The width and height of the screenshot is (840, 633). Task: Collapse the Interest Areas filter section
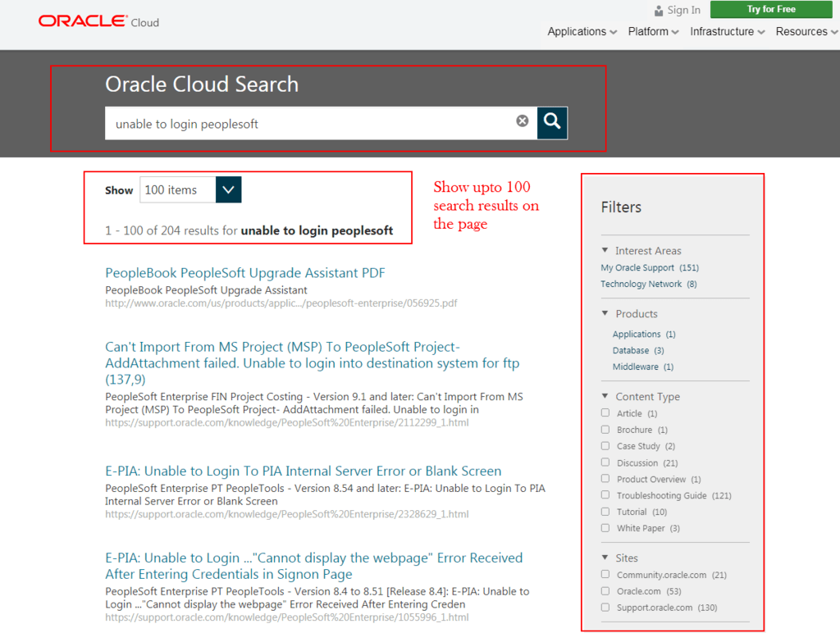pyautogui.click(x=605, y=251)
